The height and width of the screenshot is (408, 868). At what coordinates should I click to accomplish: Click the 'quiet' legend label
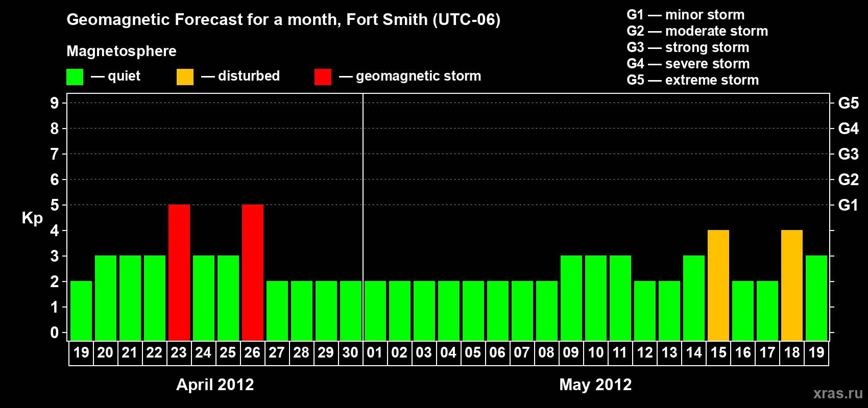pos(124,76)
